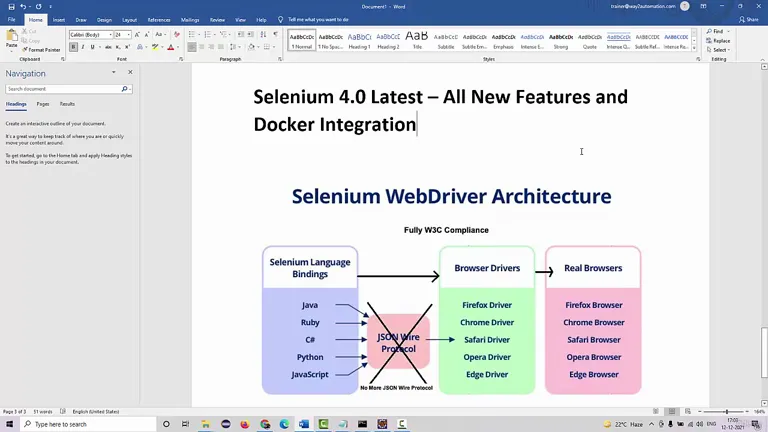Toggle Subscript formatting
Viewport: 768px width, 432px height.
pyautogui.click(x=118, y=47)
